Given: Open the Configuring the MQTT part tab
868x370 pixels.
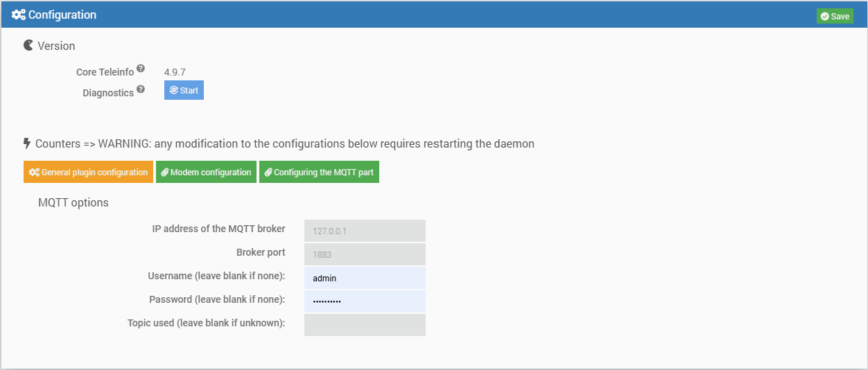Looking at the screenshot, I should coord(319,173).
